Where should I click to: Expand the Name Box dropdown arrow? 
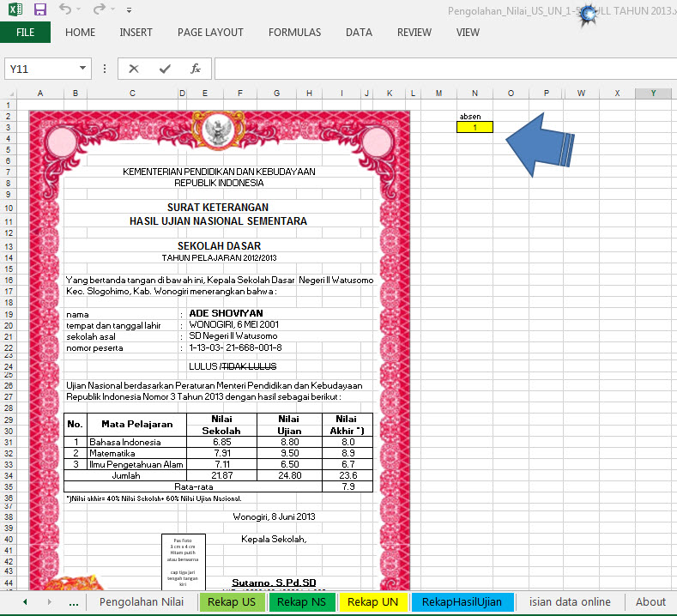point(82,68)
